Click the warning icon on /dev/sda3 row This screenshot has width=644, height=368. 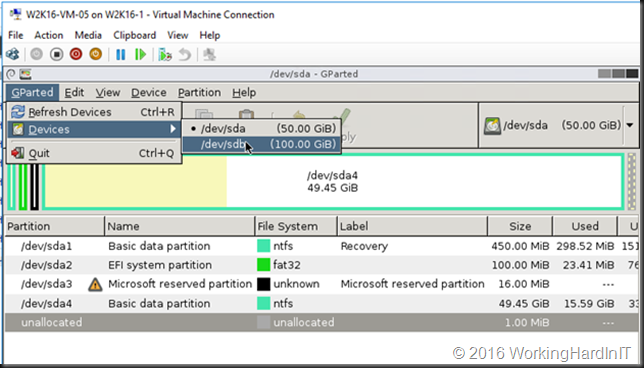click(95, 284)
